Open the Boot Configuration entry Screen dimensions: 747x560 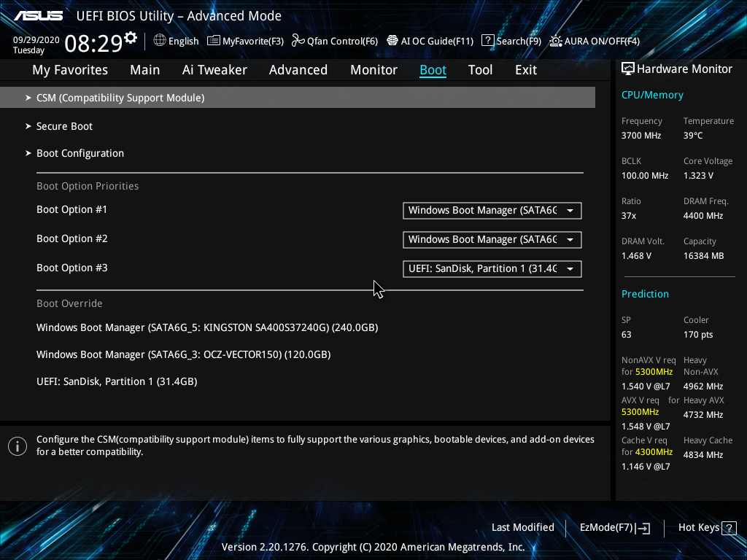[80, 153]
